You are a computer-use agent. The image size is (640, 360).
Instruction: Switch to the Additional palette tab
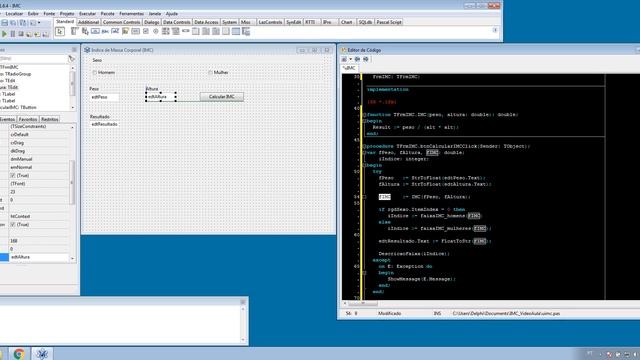[88, 22]
